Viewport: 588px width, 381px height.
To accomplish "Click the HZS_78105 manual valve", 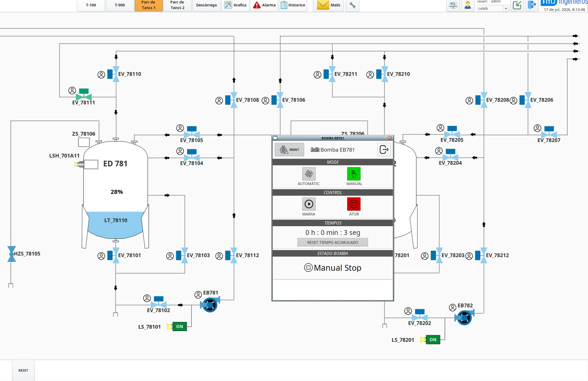I will [x=12, y=254].
